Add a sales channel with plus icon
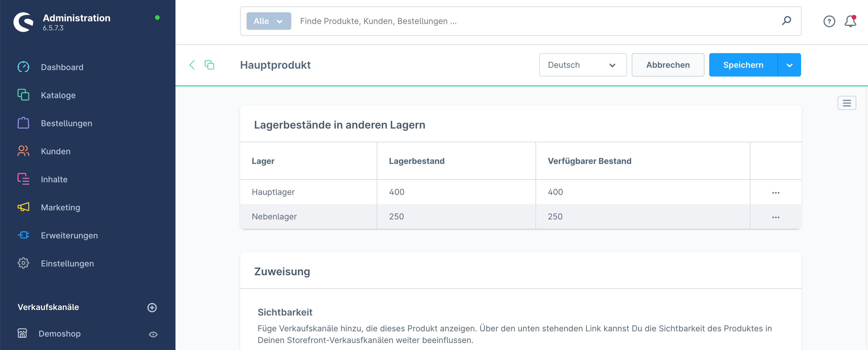Image resolution: width=868 pixels, height=350 pixels. (x=152, y=307)
